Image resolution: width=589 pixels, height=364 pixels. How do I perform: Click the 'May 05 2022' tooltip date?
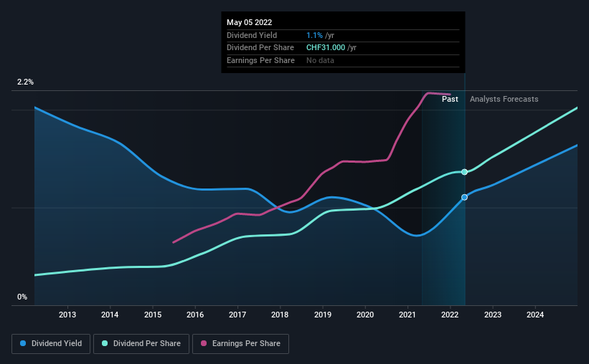pos(249,22)
